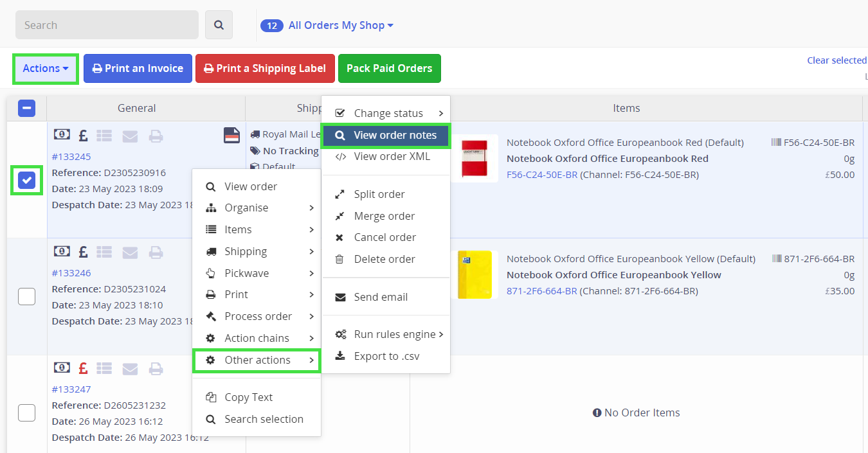The image size is (868, 453).
Task: Click the search magnifier button
Action: click(219, 25)
